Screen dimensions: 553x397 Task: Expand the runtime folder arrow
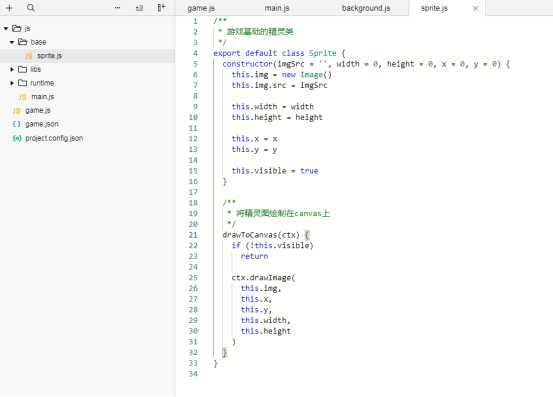(12, 83)
